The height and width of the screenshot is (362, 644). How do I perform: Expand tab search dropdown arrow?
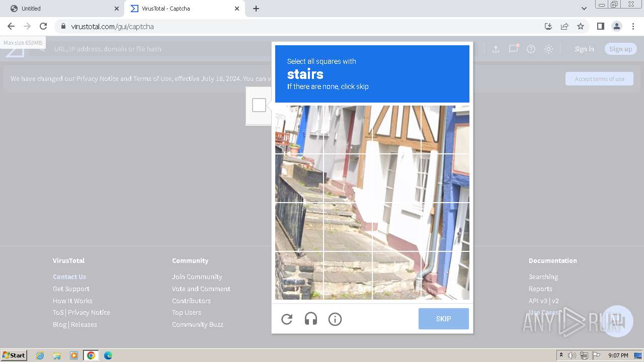coord(584,9)
